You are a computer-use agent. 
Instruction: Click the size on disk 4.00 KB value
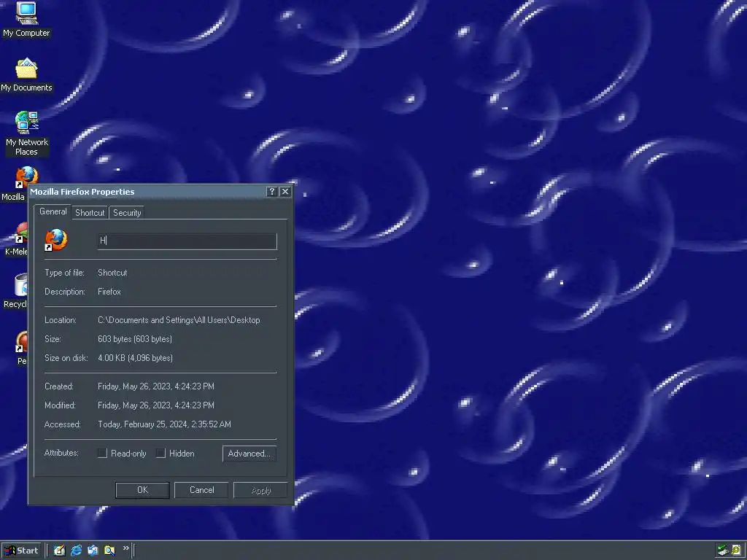coord(135,358)
